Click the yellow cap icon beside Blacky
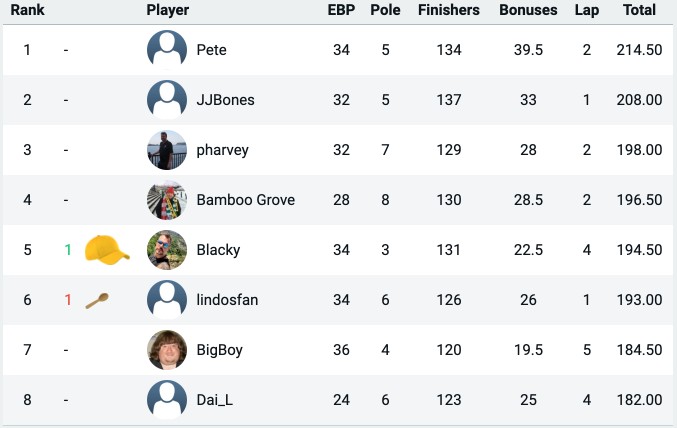Image resolution: width=677 pixels, height=428 pixels. pyautogui.click(x=107, y=249)
